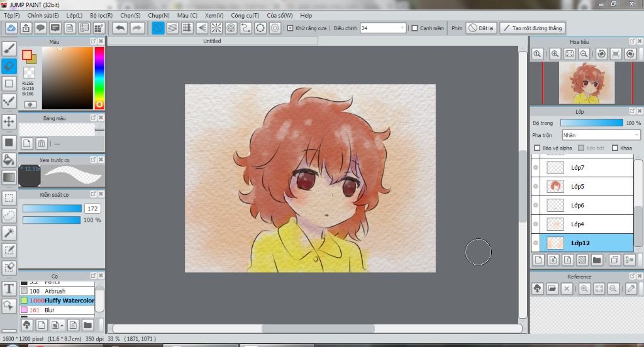Enable crisscross grid snap

coord(187,28)
